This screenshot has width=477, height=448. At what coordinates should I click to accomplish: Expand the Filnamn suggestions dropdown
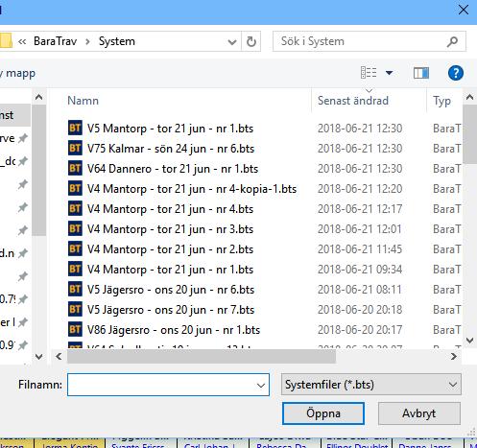(x=261, y=386)
